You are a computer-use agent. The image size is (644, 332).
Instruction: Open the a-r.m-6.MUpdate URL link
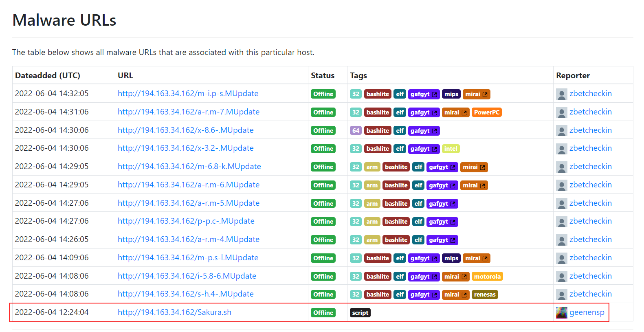(189, 185)
